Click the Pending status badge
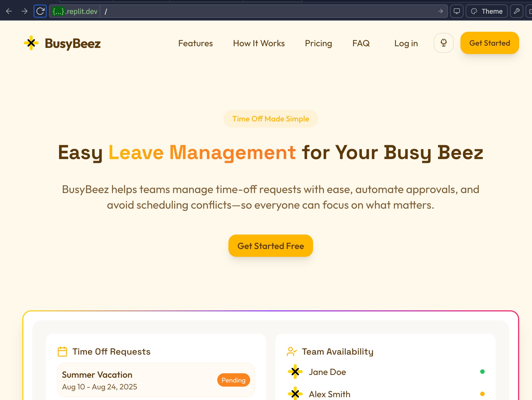 point(233,380)
